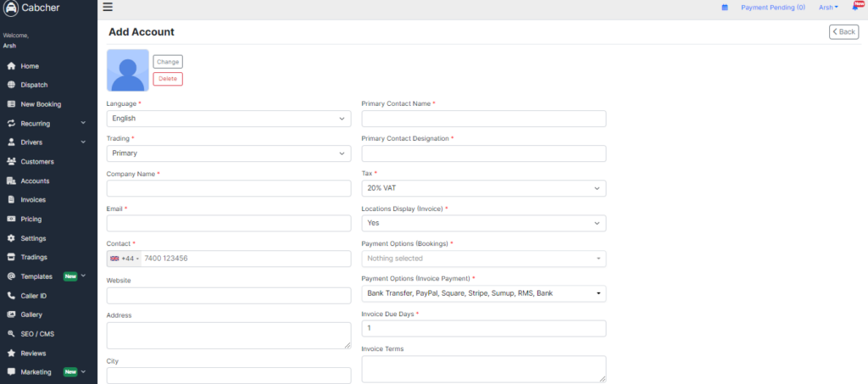Click the Company Name input field
The height and width of the screenshot is (384, 868).
(x=229, y=188)
